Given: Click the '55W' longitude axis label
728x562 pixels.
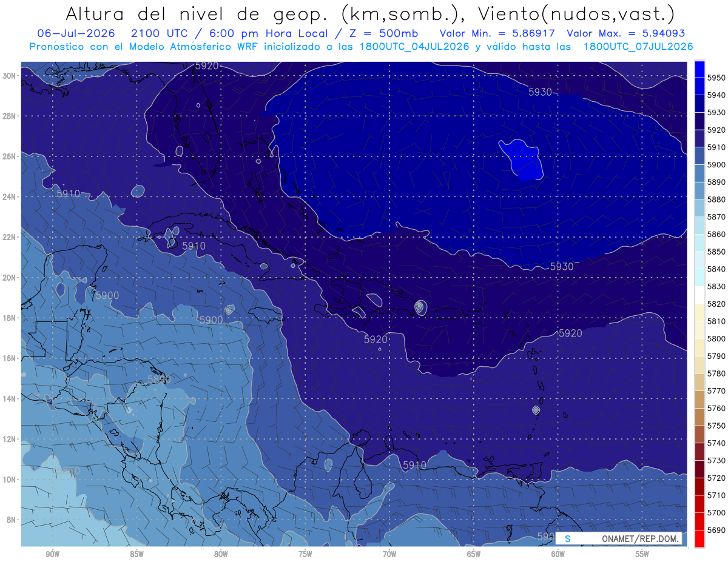Looking at the screenshot, I should (642, 554).
